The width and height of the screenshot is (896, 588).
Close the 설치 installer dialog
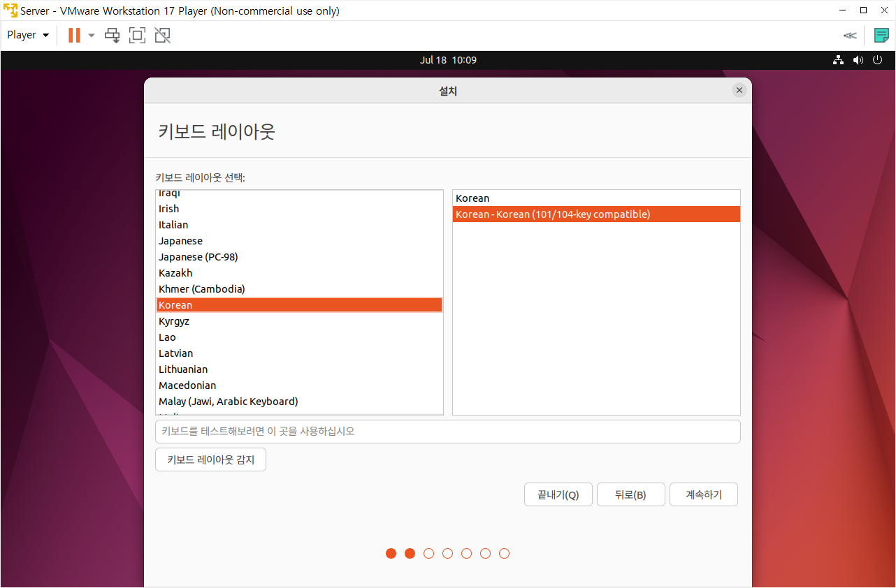[739, 90]
